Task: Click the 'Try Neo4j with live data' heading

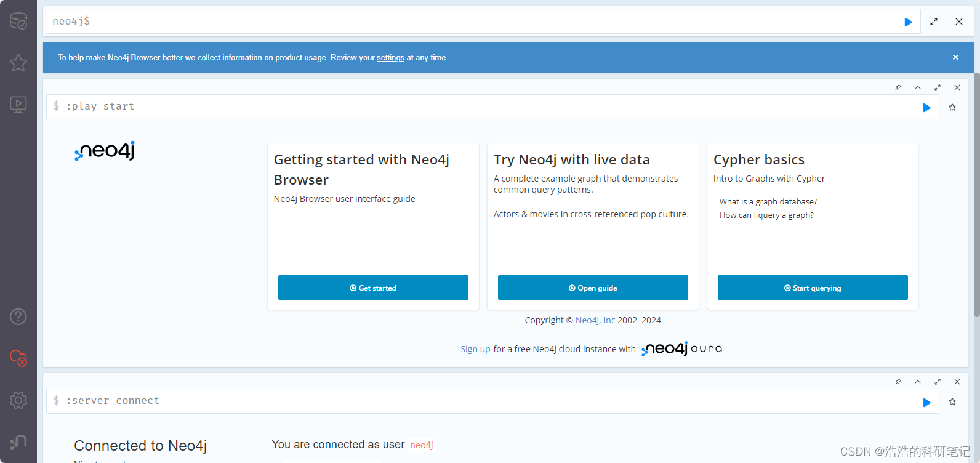Action: tap(571, 159)
